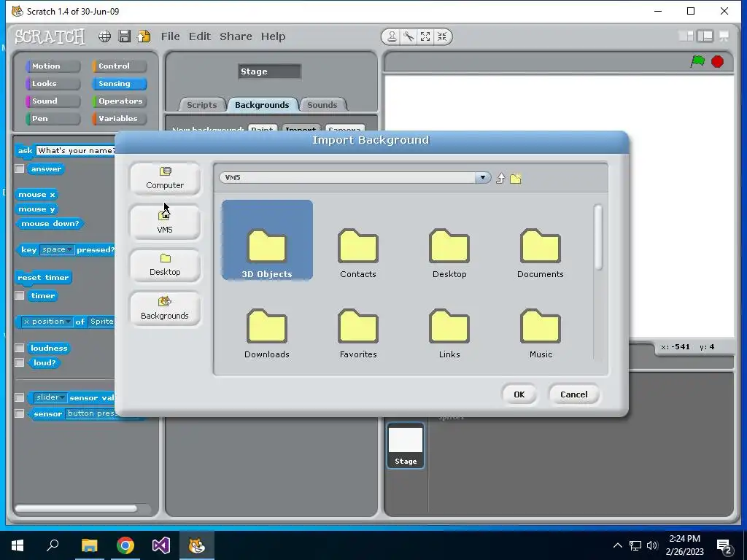Toggle the loud? reporter checkbox
The height and width of the screenshot is (560, 747).
[x=20, y=363]
